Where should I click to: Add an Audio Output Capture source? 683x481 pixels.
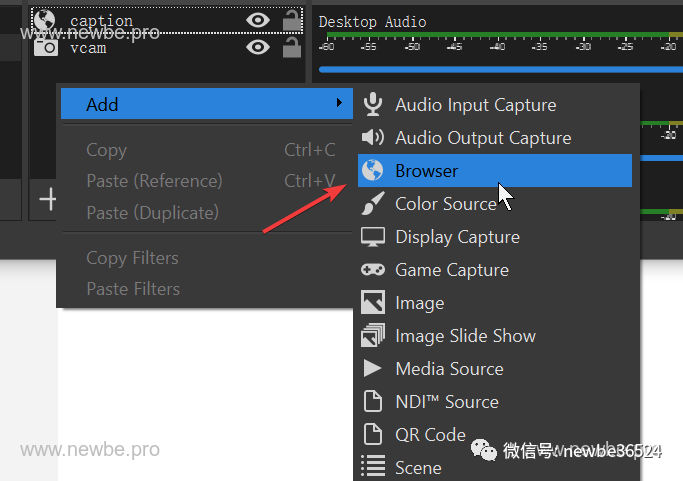(495, 138)
